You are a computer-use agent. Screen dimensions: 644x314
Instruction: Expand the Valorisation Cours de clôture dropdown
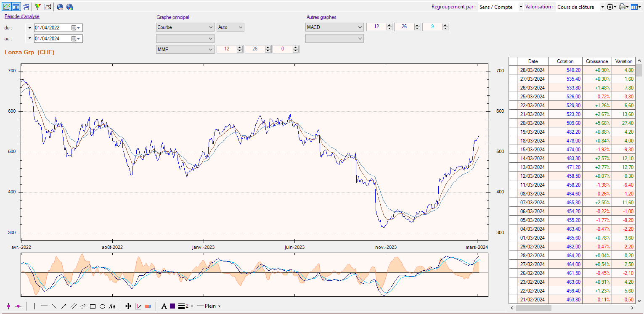580,7
